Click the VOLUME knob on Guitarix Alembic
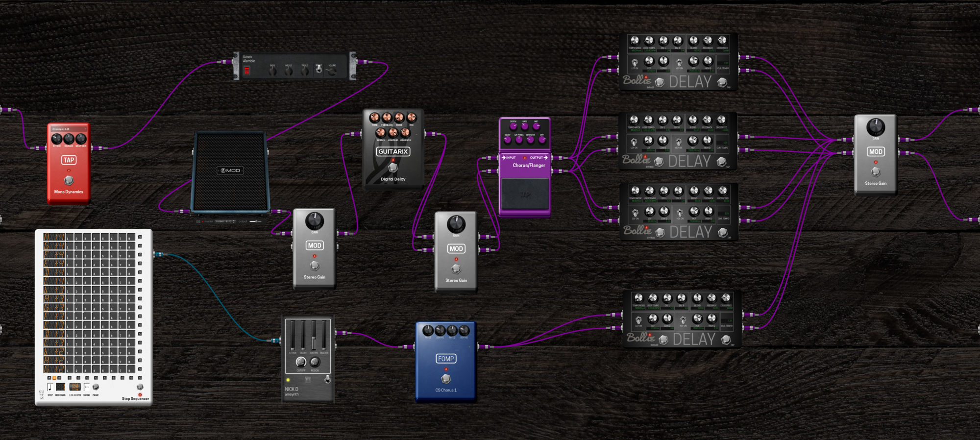 [332, 72]
